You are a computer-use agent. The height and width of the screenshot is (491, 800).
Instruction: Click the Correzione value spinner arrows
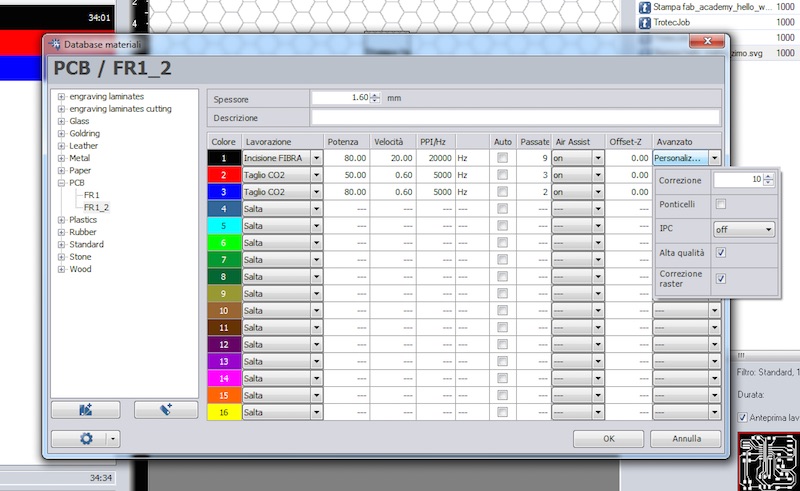tap(768, 180)
